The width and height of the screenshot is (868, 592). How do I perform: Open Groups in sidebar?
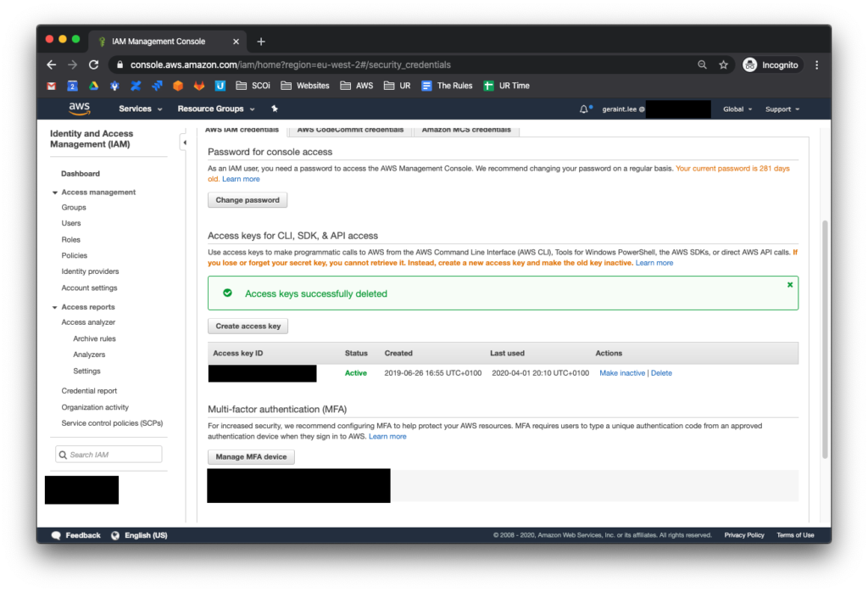(x=74, y=208)
